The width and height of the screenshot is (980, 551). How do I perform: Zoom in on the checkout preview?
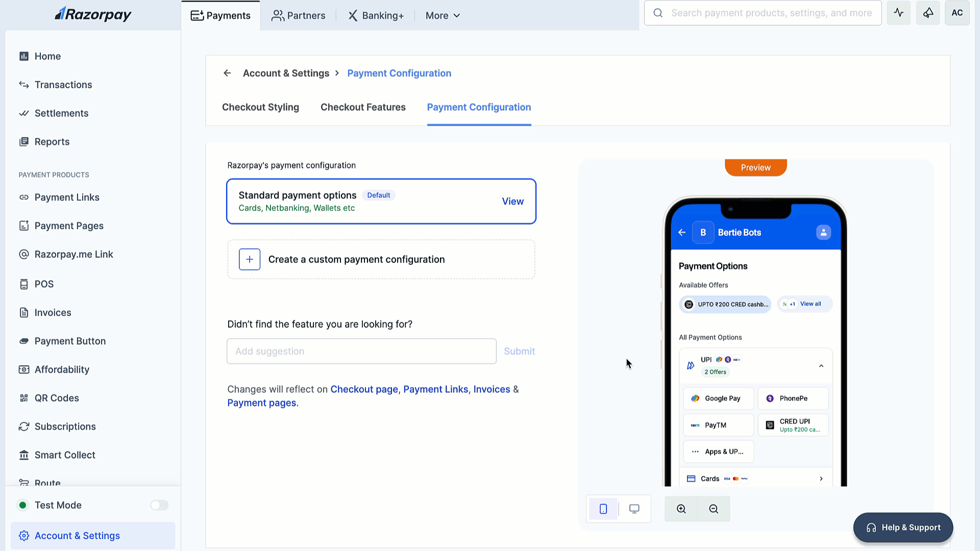pyautogui.click(x=681, y=509)
